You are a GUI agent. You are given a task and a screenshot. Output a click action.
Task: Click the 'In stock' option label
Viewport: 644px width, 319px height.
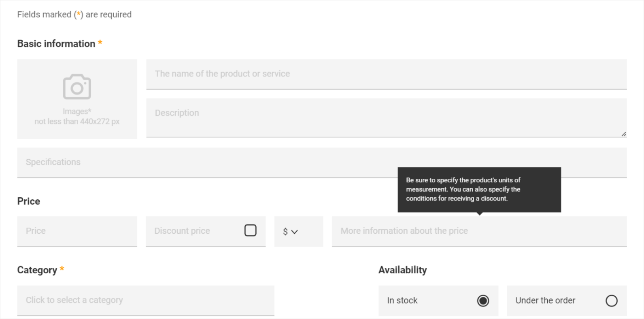coord(402,301)
